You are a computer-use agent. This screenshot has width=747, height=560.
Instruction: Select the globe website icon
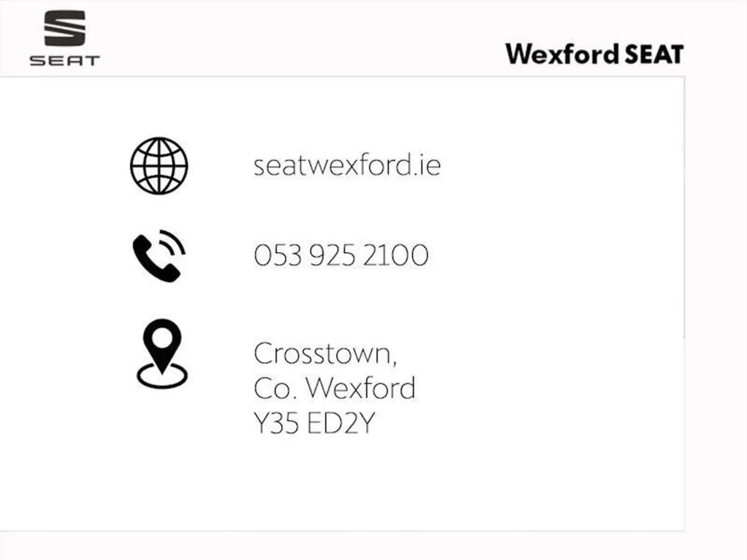click(159, 166)
